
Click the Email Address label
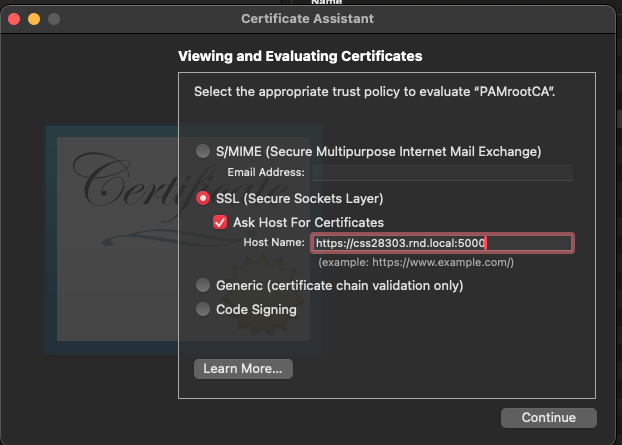[265, 173]
